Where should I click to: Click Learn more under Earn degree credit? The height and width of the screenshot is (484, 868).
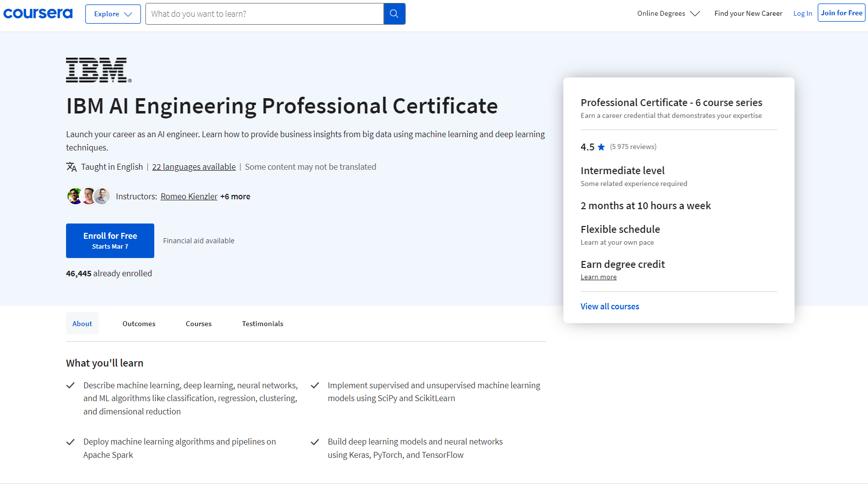tap(598, 277)
